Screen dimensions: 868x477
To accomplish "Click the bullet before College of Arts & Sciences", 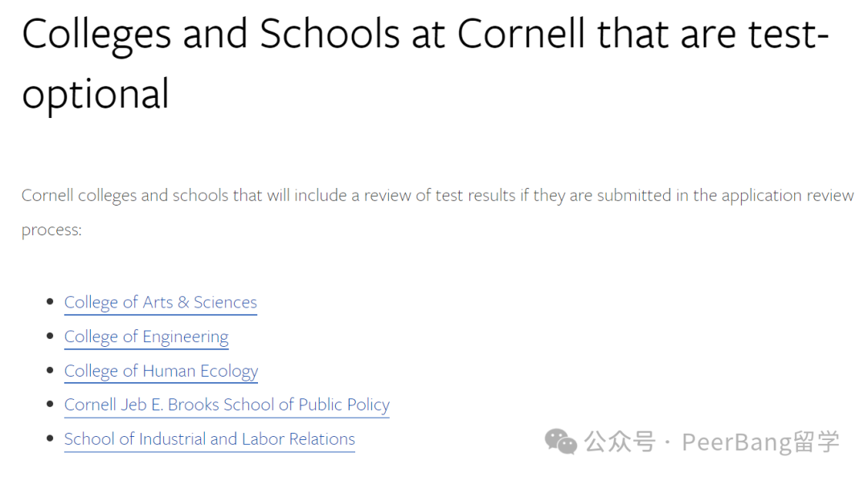I will click(x=51, y=302).
